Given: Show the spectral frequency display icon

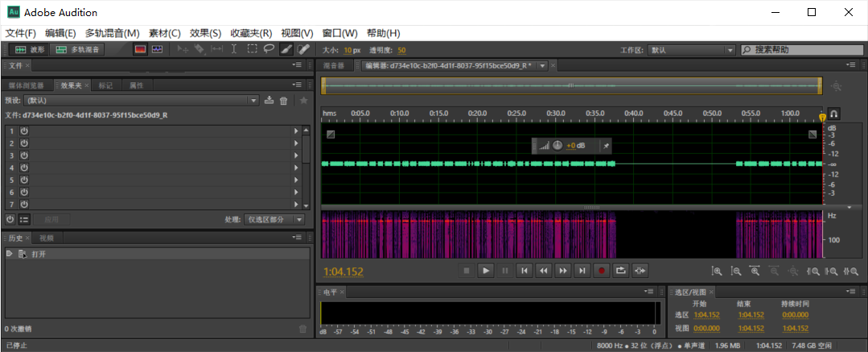Looking at the screenshot, I should (140, 49).
